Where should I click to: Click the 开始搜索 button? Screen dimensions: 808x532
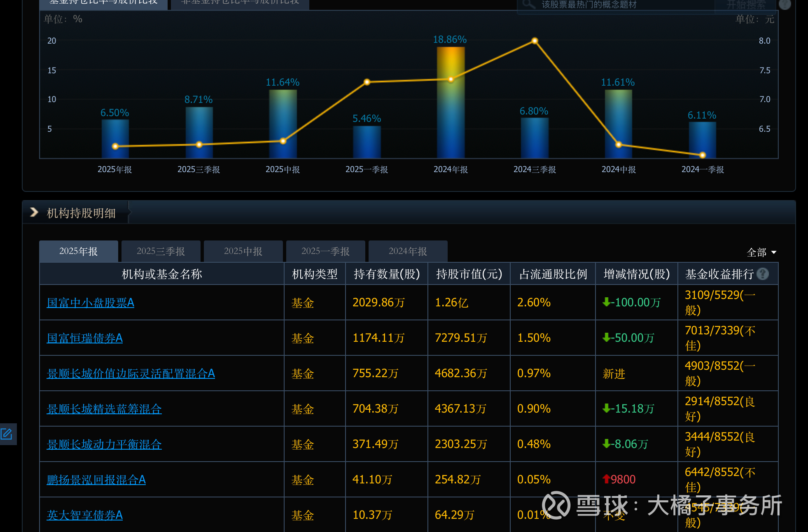tap(746, 5)
